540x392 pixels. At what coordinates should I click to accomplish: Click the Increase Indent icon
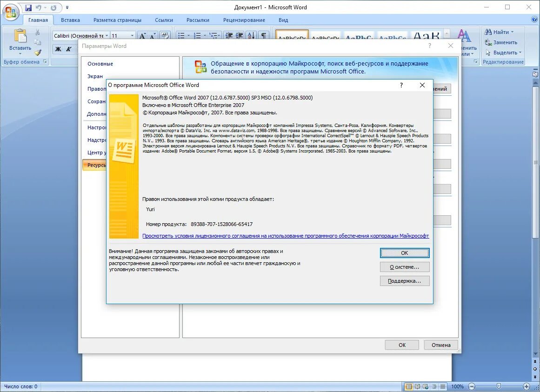(240, 35)
